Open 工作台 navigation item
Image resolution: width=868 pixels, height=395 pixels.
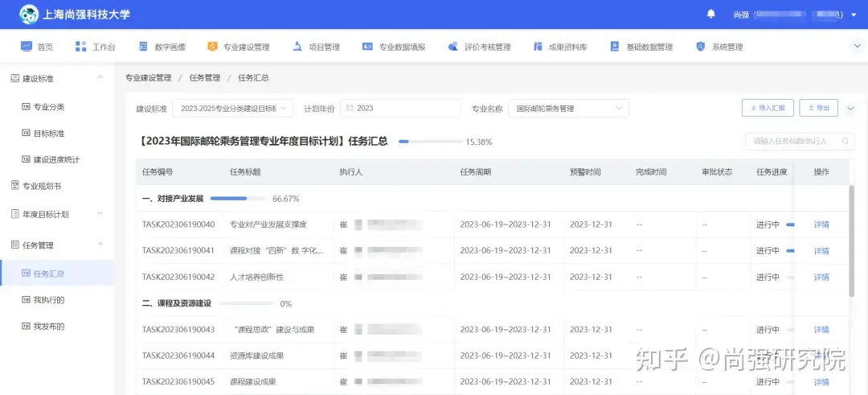click(96, 47)
